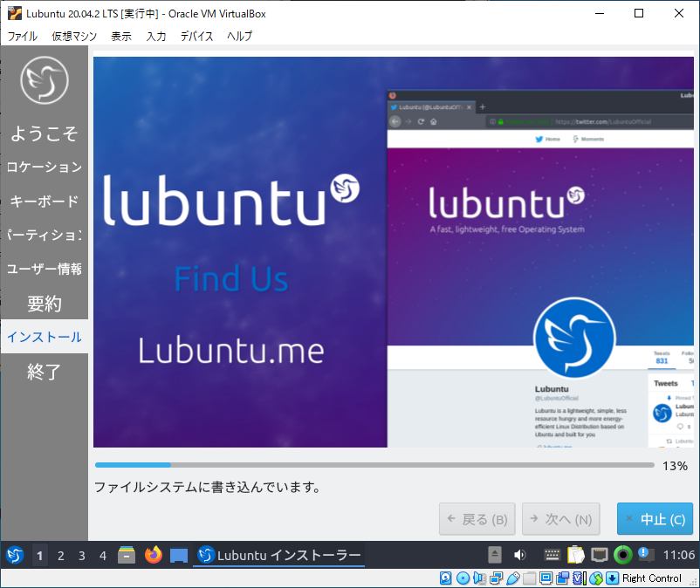This screenshot has width=700, height=588.
Task: Click the VirtualBox recording status icon
Action: 562,578
